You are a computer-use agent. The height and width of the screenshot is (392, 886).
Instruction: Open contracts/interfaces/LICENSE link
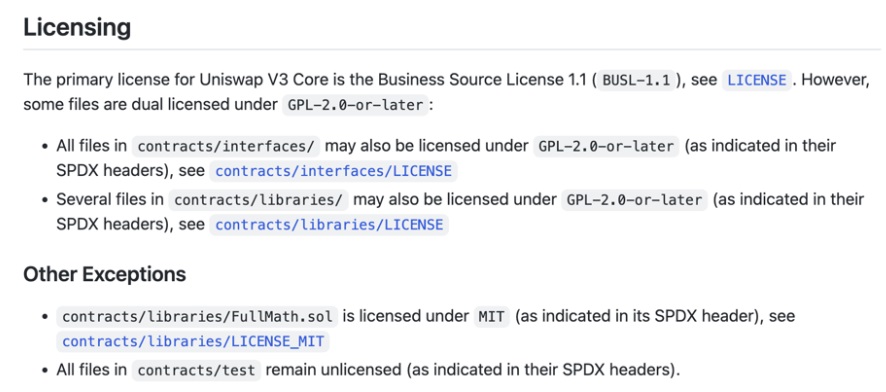pyautogui.click(x=333, y=171)
